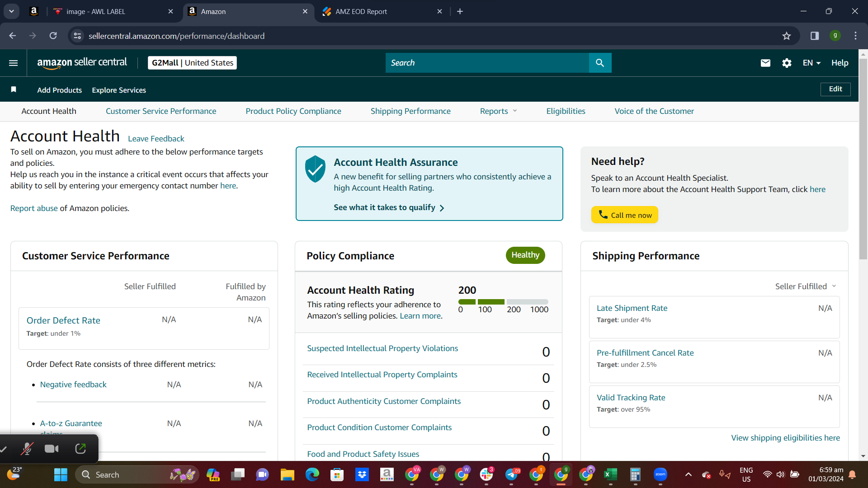Reload the Seller Central page

pyautogui.click(x=53, y=36)
